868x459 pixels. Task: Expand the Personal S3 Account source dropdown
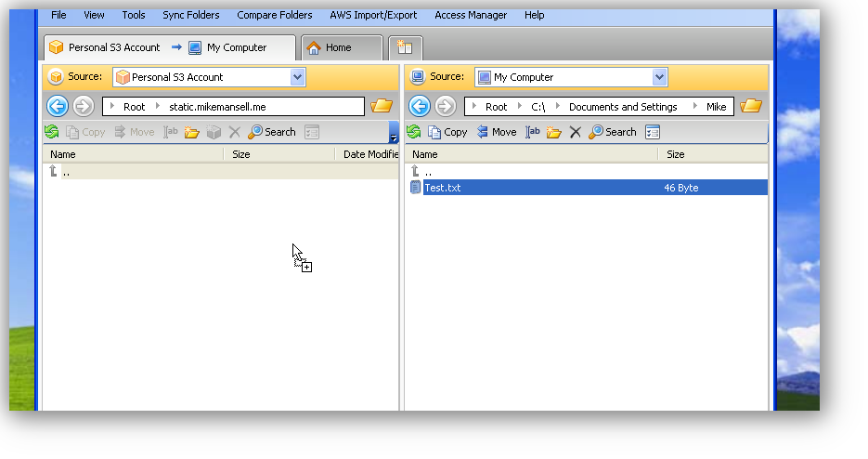coord(297,77)
